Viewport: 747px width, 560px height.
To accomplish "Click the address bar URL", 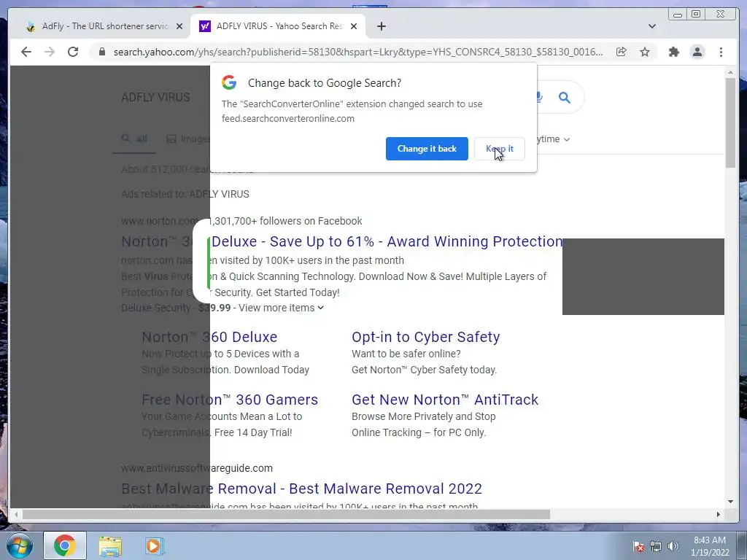I will tap(358, 52).
